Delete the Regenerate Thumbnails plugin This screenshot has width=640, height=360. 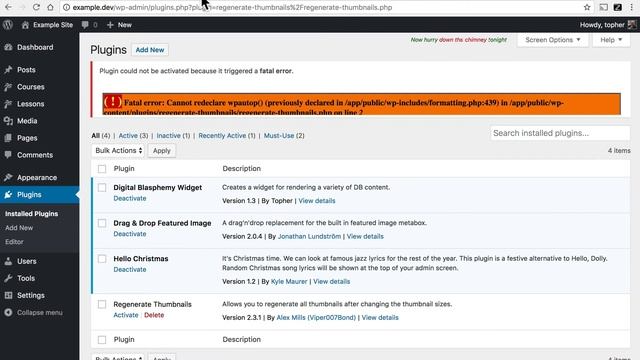tap(154, 315)
